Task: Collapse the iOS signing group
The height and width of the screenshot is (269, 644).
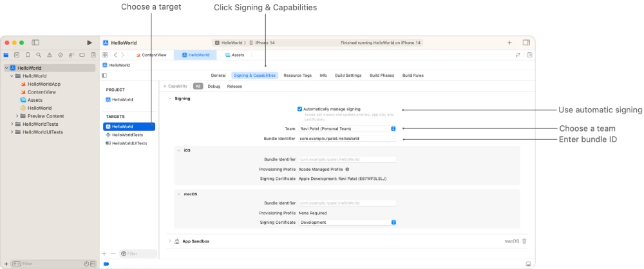Action: pyautogui.click(x=178, y=150)
